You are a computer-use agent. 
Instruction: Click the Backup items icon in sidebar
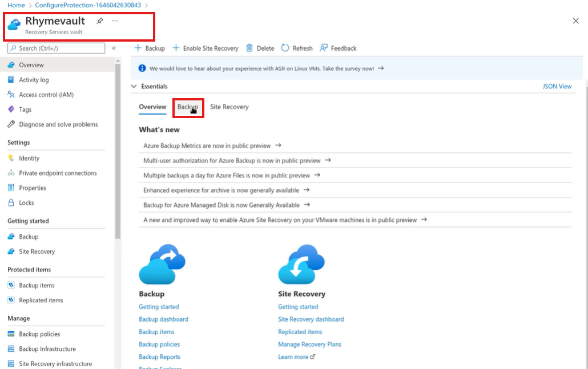[x=11, y=285]
